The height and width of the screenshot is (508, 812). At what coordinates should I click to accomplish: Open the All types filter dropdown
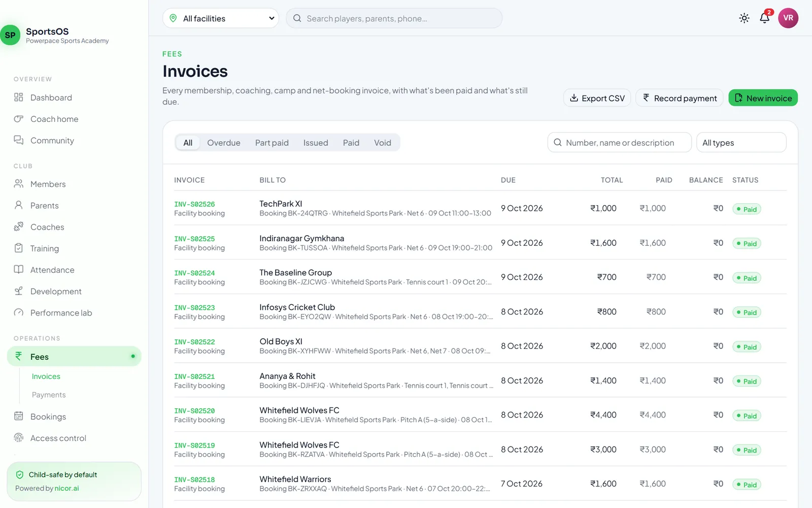[741, 143]
